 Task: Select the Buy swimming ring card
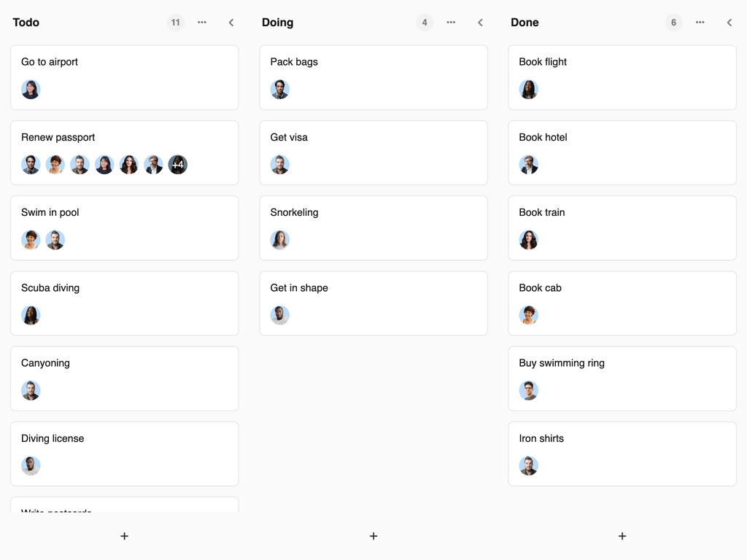(622, 364)
